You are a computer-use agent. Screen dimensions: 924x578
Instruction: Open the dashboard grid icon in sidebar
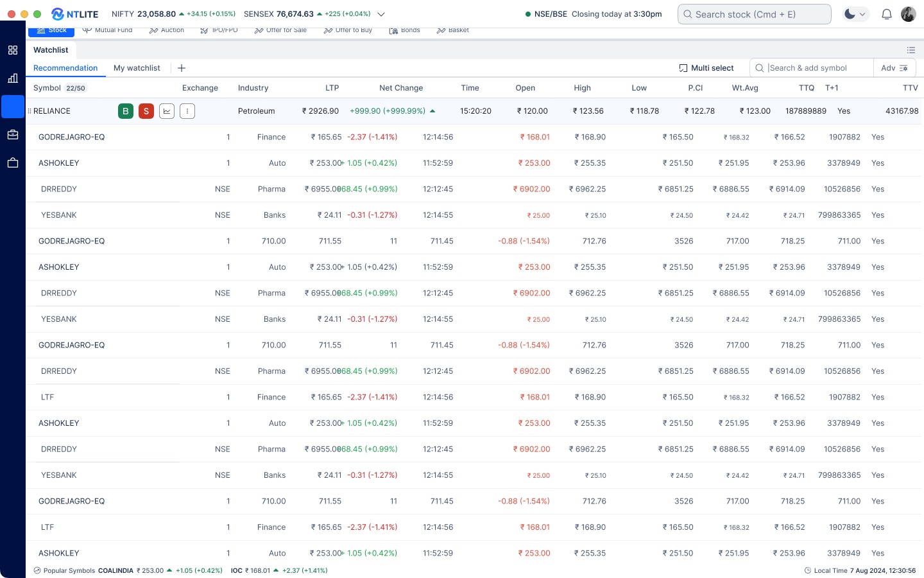pyautogui.click(x=13, y=50)
